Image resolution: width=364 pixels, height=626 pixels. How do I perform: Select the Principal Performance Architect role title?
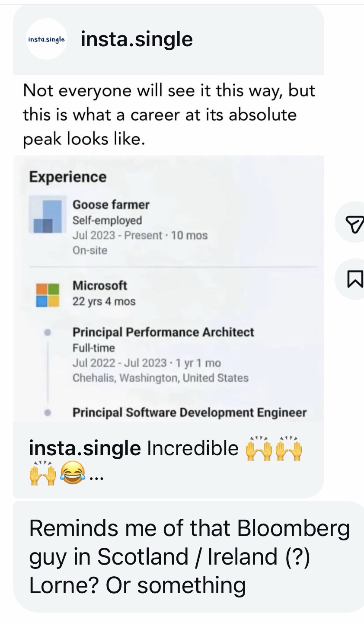coord(163,332)
